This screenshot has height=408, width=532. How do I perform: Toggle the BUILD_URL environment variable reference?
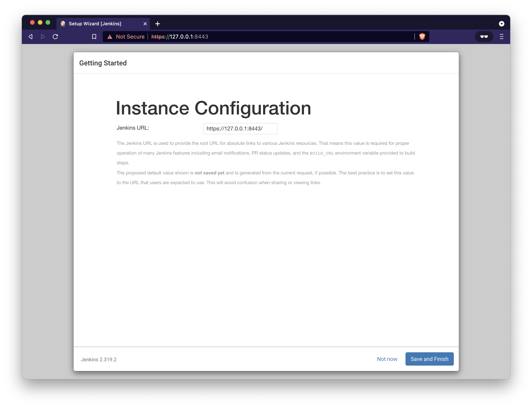coord(322,153)
